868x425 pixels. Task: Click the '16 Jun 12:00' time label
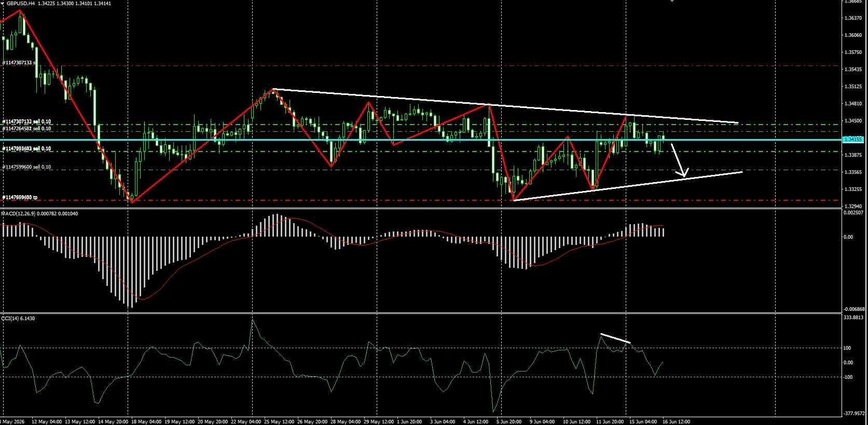click(x=677, y=421)
